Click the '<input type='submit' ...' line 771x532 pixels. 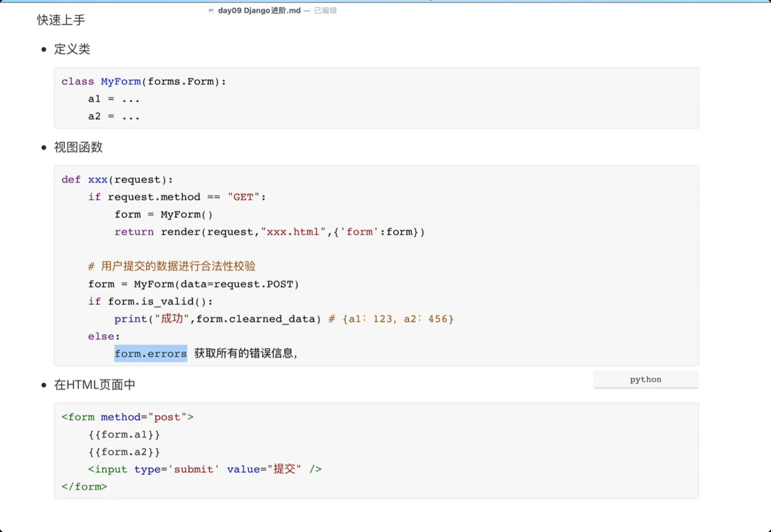[x=205, y=469]
